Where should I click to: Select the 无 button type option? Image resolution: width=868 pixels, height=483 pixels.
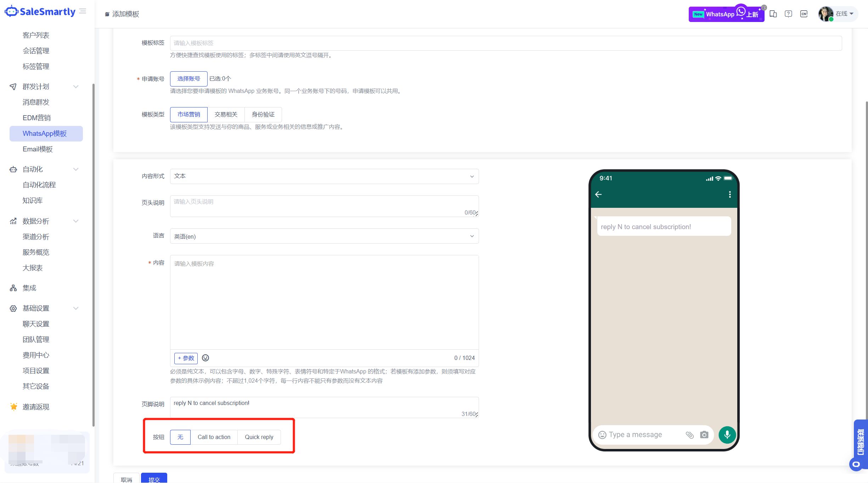tap(180, 437)
